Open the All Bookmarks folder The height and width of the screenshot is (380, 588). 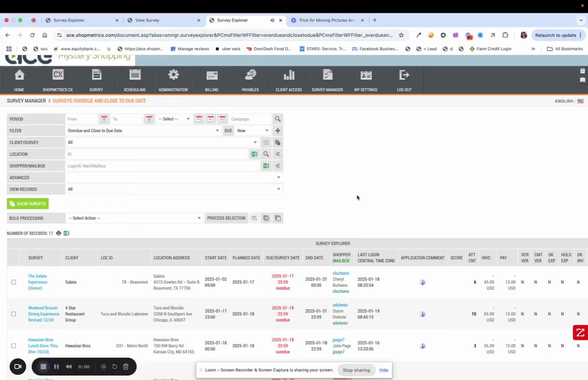point(565,49)
